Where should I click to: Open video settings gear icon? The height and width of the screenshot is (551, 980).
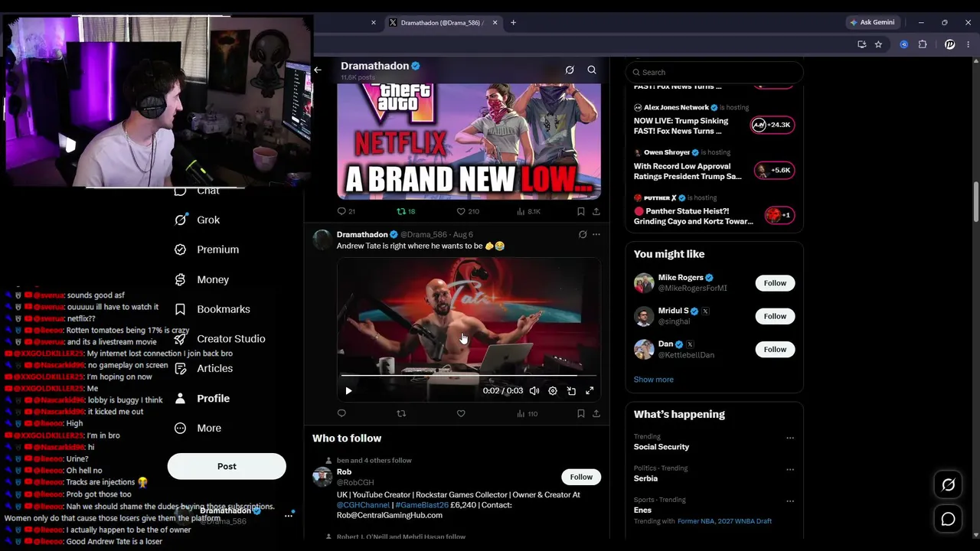pyautogui.click(x=553, y=391)
